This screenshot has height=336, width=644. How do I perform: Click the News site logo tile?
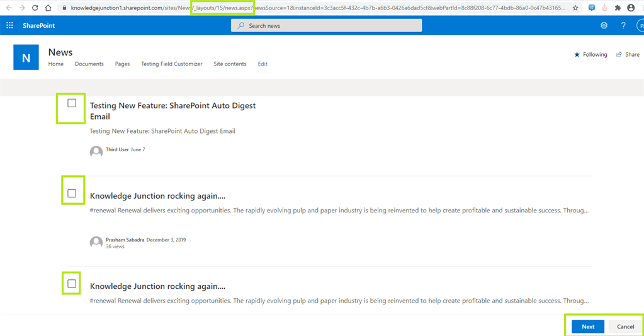pos(26,57)
